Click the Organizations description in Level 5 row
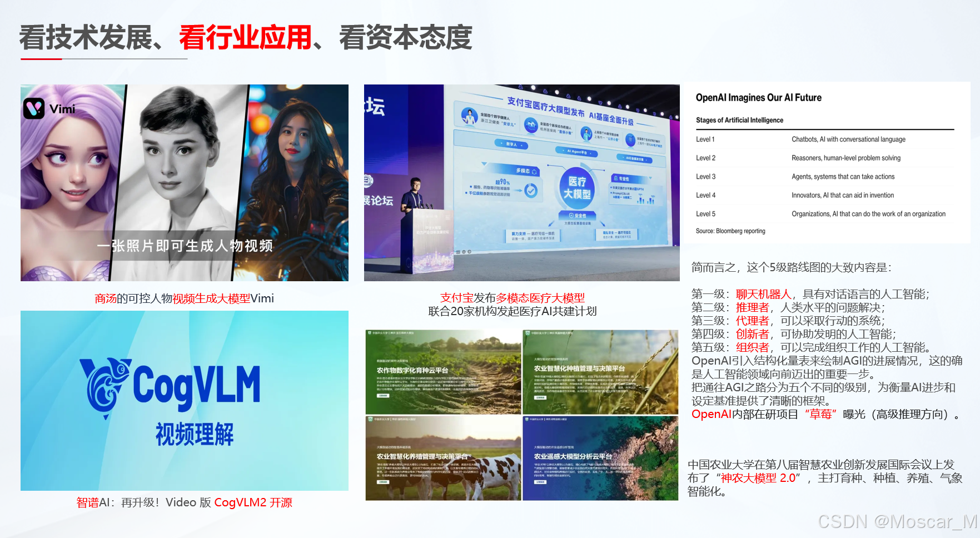This screenshot has width=980, height=538. [868, 214]
